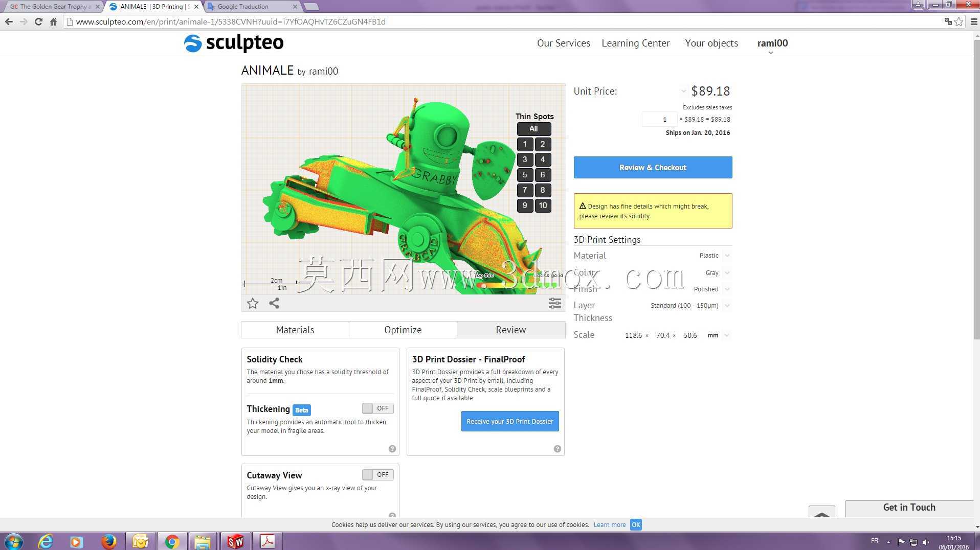Screen dimensions: 980x550
Task: Switch to the Optimize tab
Action: [x=403, y=330]
